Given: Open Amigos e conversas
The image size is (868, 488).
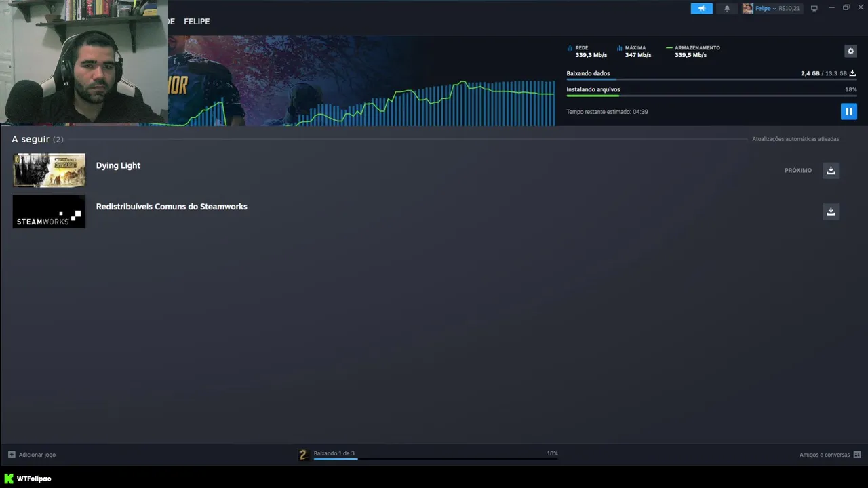Looking at the screenshot, I should pos(825,455).
